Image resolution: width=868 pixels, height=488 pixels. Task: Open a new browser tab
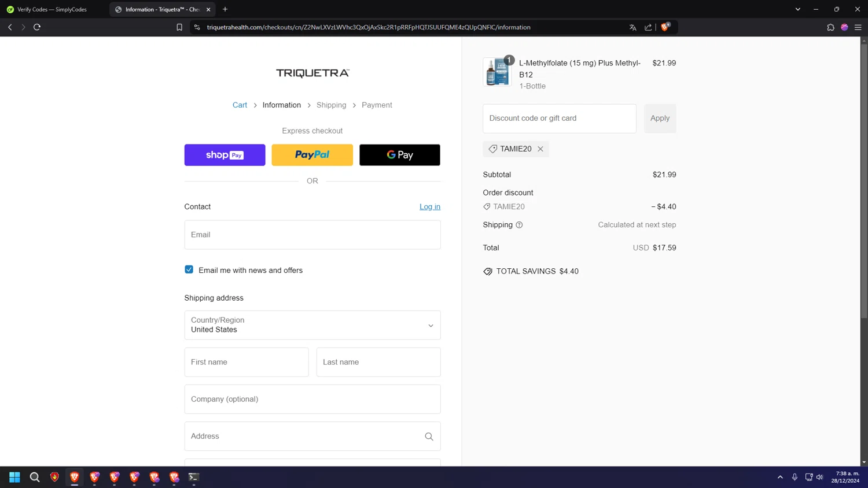click(225, 9)
